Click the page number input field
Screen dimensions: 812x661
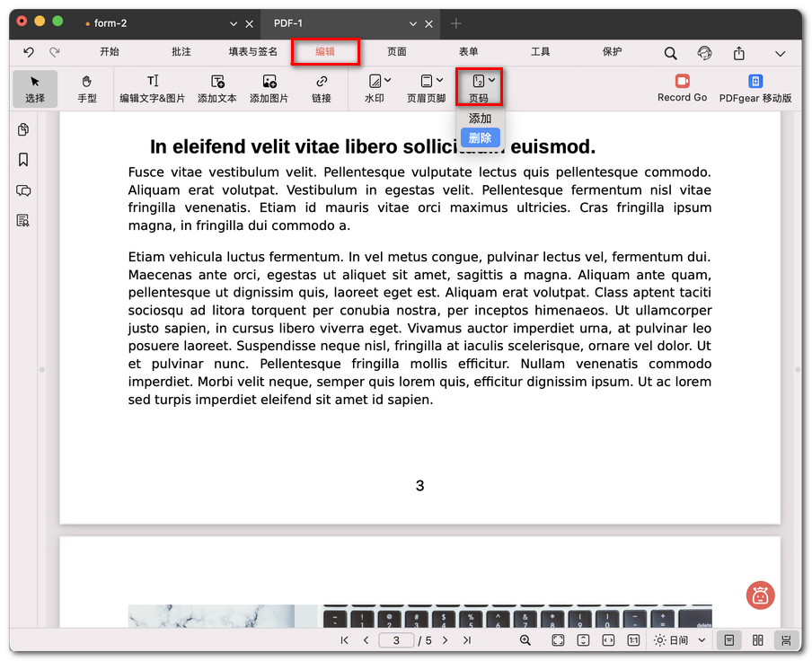[397, 640]
